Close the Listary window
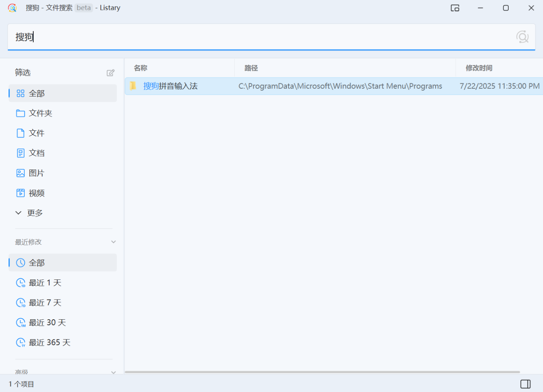The height and width of the screenshot is (392, 543). coord(531,8)
